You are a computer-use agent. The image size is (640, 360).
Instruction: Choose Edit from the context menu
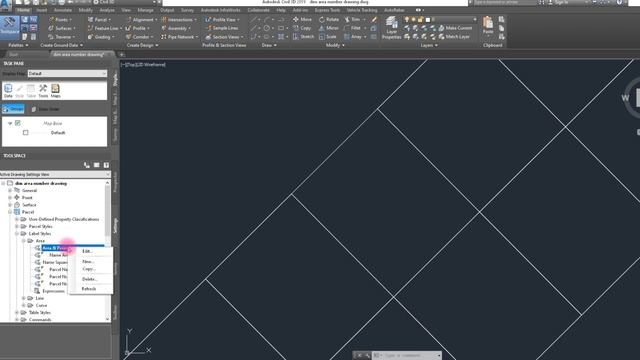point(87,251)
